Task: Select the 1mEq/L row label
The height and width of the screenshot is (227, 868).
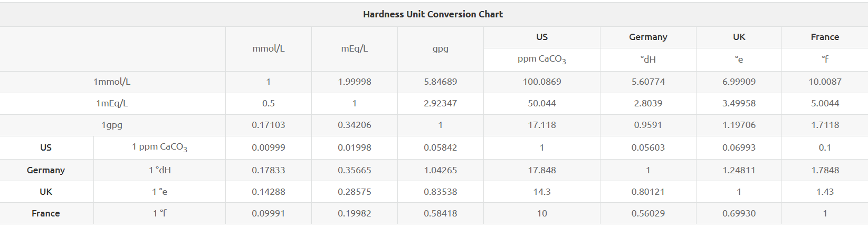Action: pos(112,103)
